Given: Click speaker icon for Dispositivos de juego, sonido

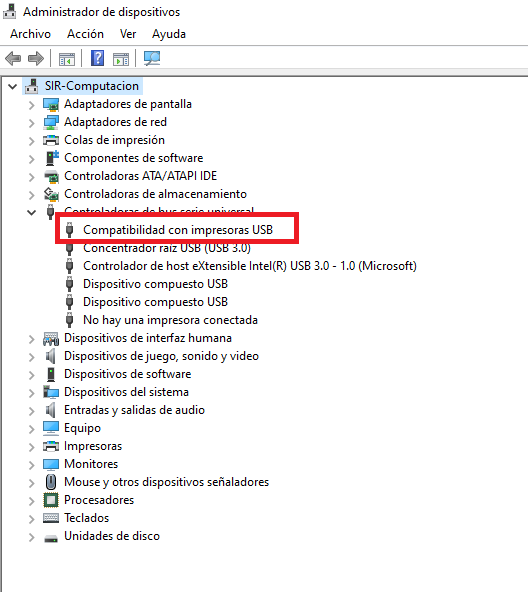Looking at the screenshot, I should [x=50, y=356].
